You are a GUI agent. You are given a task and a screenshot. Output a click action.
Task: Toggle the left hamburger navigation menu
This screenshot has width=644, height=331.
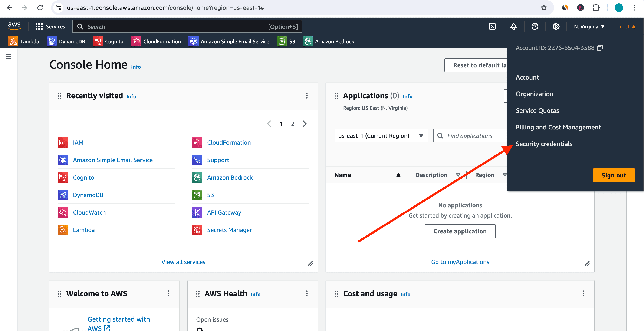click(x=9, y=57)
